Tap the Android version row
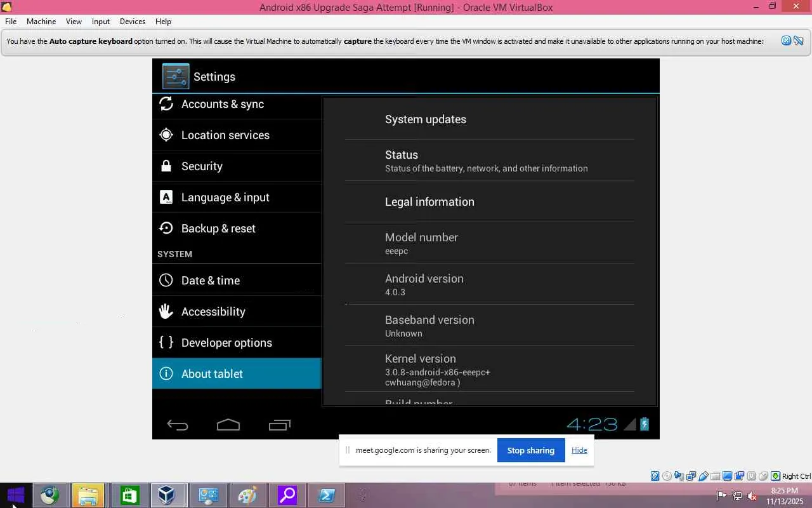The height and width of the screenshot is (508, 812). [489, 284]
